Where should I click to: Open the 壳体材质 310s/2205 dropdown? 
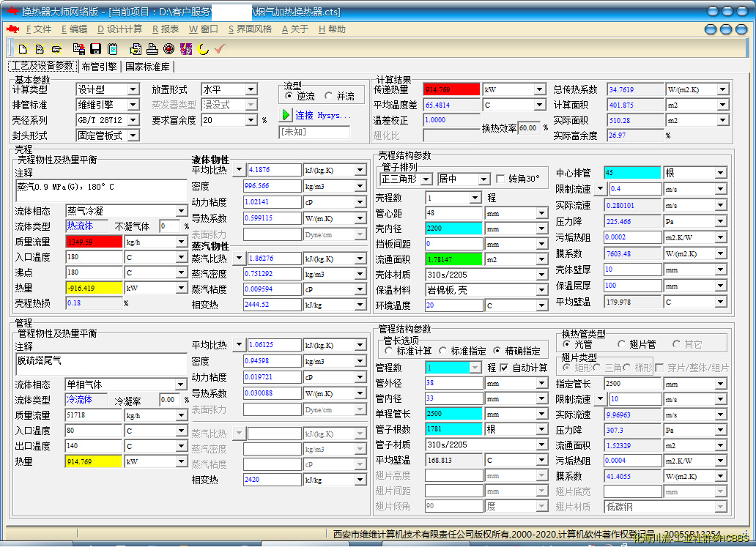[541, 275]
